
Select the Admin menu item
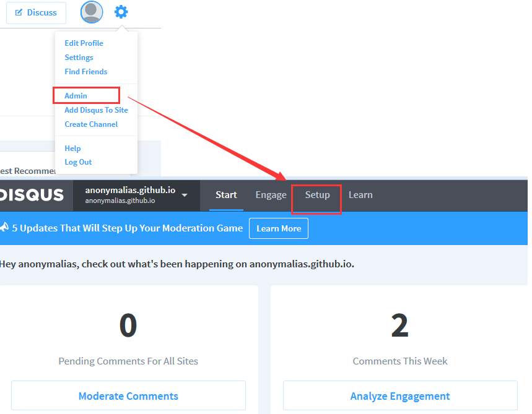point(76,96)
